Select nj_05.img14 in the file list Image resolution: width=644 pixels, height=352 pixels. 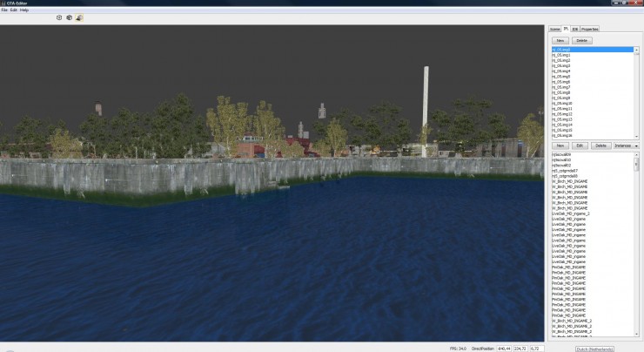click(x=593, y=125)
